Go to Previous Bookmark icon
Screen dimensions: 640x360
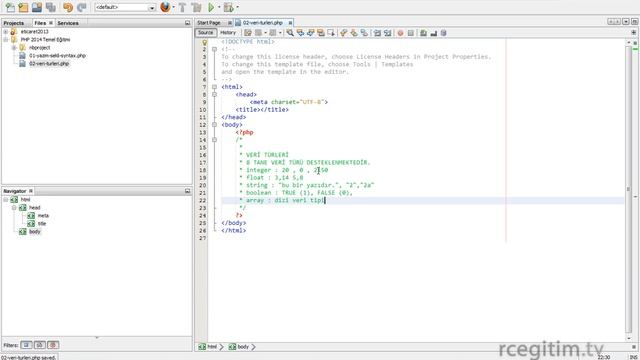[343, 33]
